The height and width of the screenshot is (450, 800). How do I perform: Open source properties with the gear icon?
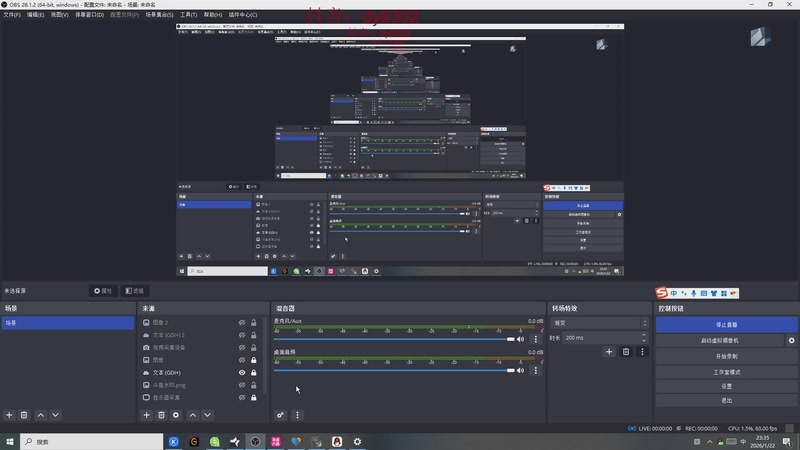(176, 415)
